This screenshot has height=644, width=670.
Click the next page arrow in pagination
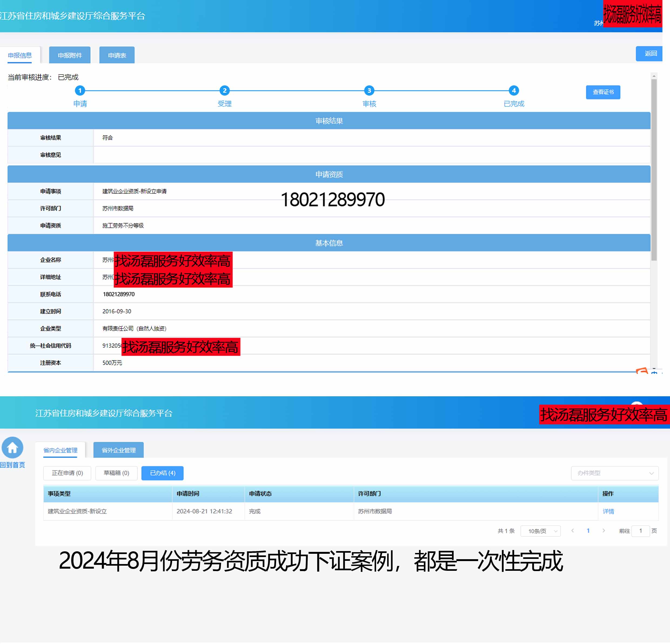tap(604, 531)
